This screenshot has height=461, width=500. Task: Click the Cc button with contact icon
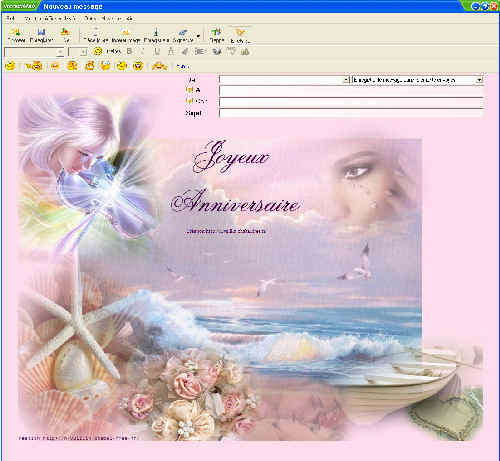tap(196, 101)
